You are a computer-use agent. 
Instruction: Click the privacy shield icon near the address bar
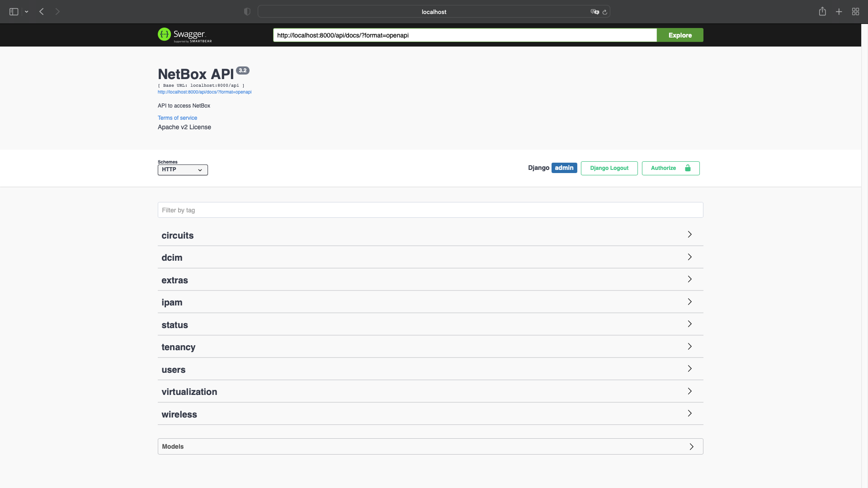point(247,11)
